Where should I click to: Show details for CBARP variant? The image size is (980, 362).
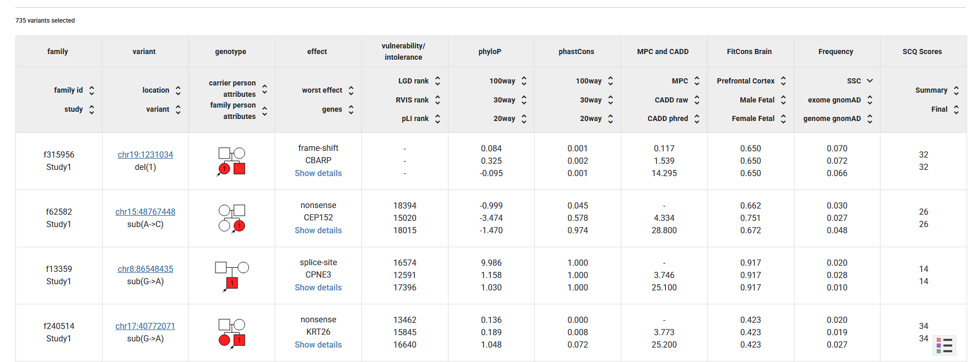point(318,173)
